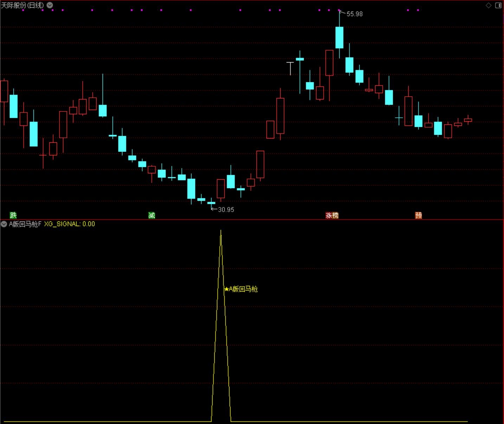Click the green 减 marker on the chart

[152, 215]
